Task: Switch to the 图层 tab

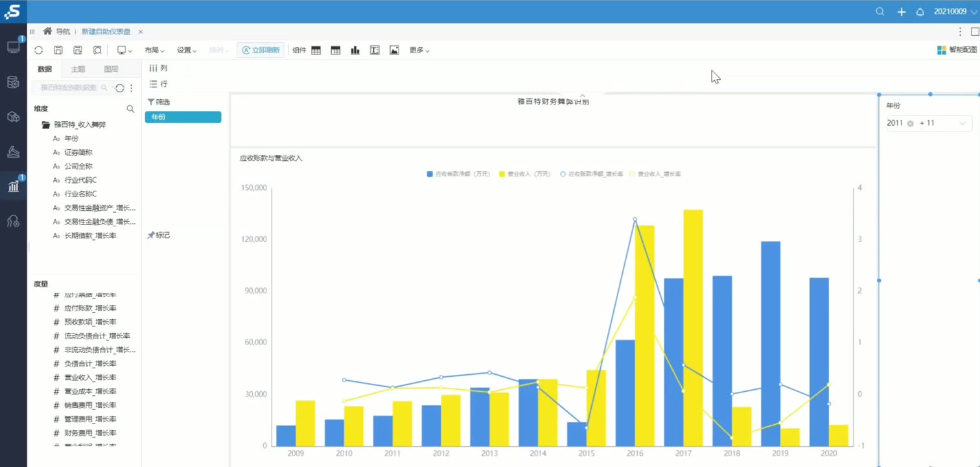Action: coord(111,69)
